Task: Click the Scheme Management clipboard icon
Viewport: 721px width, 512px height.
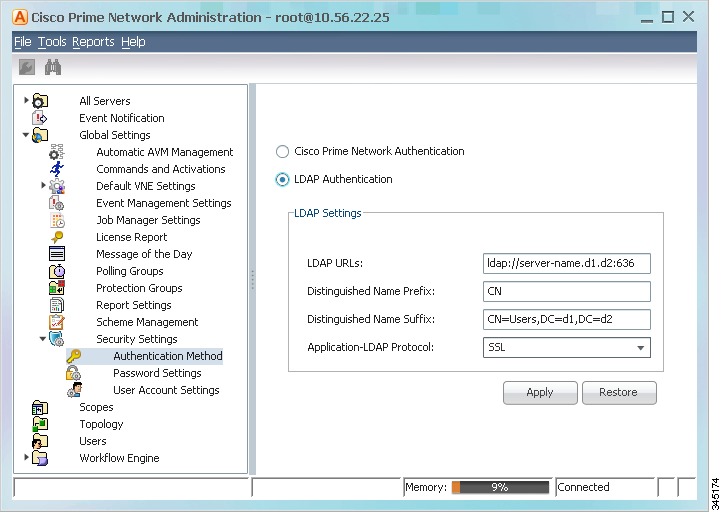Action: point(57,322)
